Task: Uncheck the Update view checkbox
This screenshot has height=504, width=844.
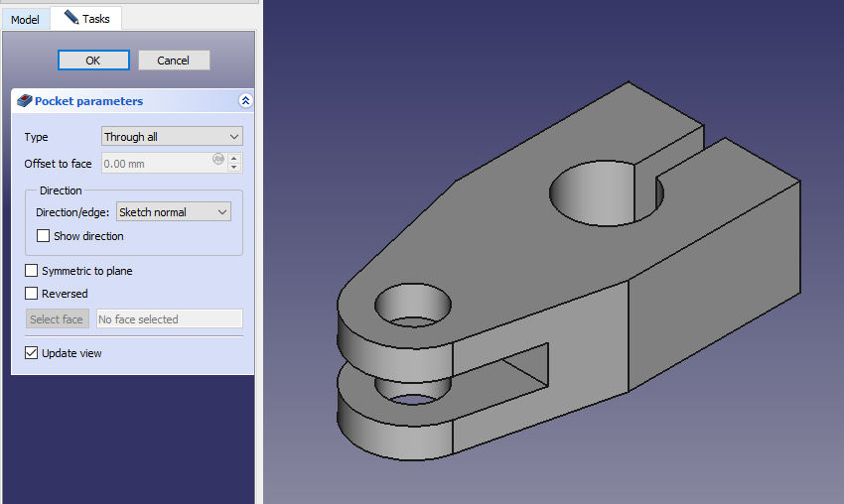Action: tap(32, 353)
